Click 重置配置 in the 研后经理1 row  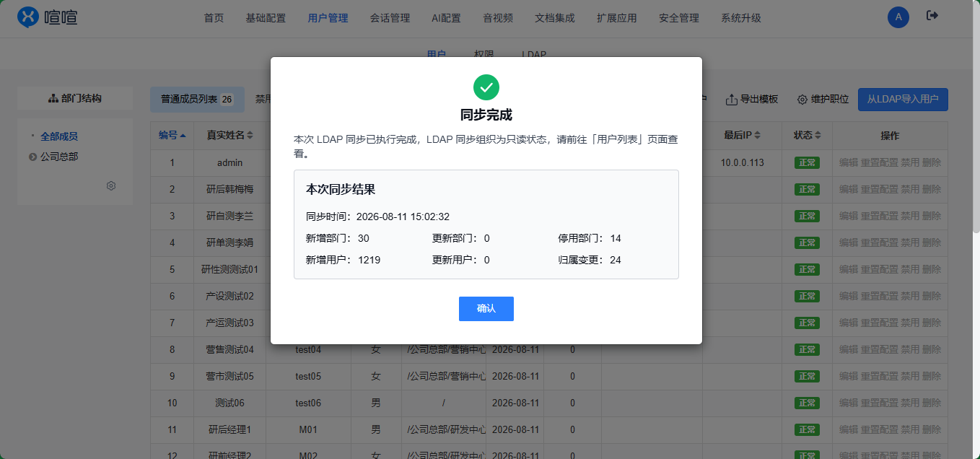click(879, 430)
